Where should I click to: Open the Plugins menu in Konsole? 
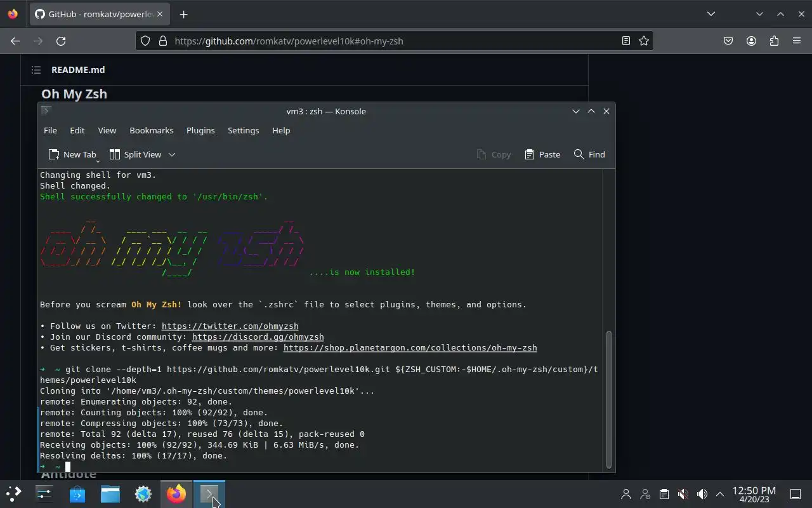click(x=200, y=130)
